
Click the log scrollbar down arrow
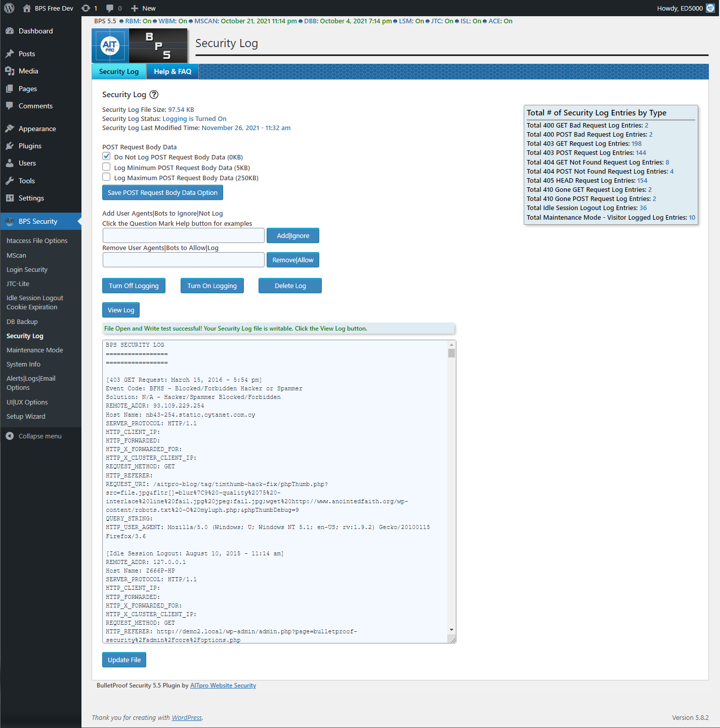(451, 630)
